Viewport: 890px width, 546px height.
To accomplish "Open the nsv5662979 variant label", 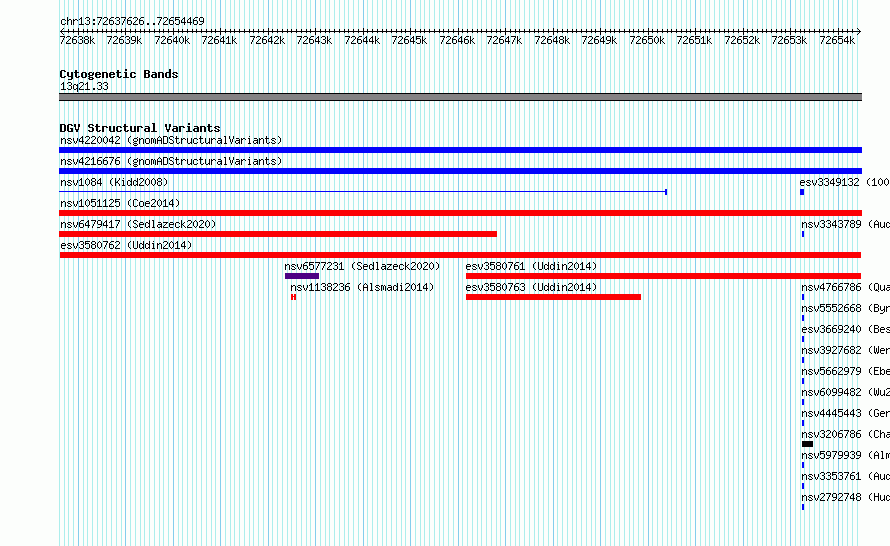I will 846,371.
